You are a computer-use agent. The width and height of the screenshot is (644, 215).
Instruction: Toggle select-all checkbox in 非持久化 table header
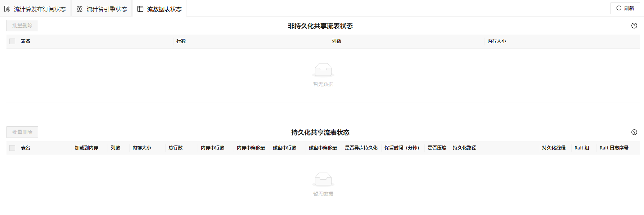pyautogui.click(x=12, y=41)
